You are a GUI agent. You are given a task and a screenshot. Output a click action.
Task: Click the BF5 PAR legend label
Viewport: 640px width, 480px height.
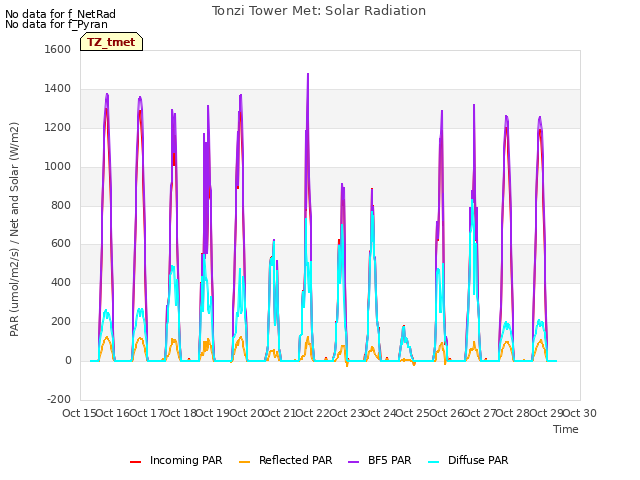point(389,460)
